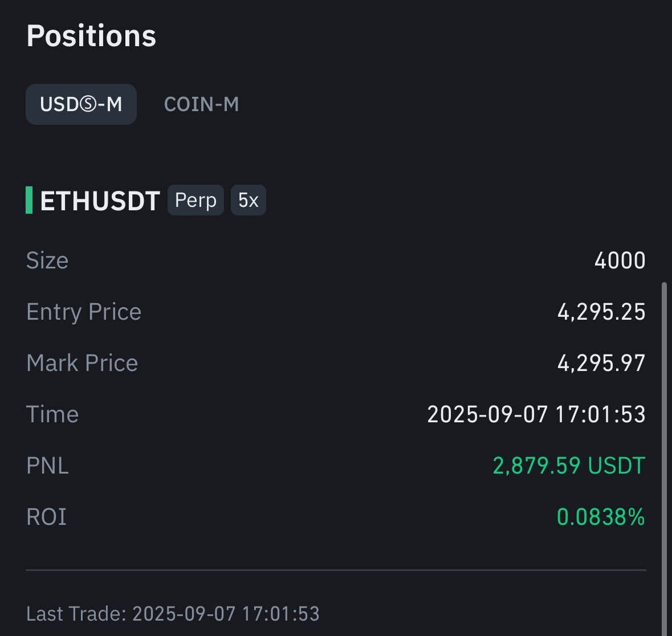Switch to the COIN-M tab

201,104
